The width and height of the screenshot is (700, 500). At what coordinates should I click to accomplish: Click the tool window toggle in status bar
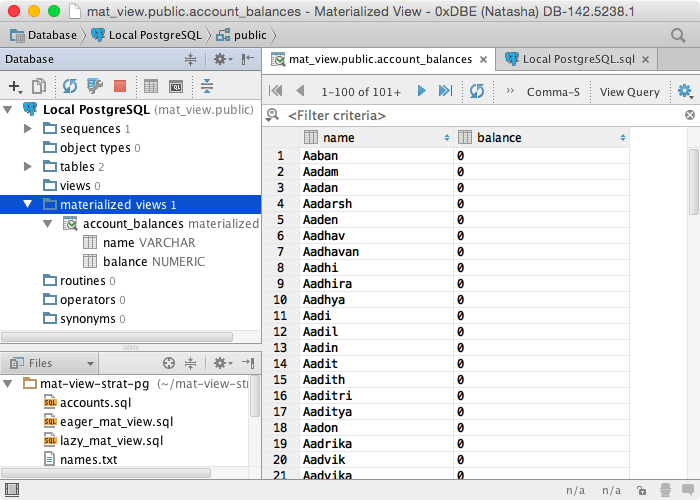click(x=12, y=490)
